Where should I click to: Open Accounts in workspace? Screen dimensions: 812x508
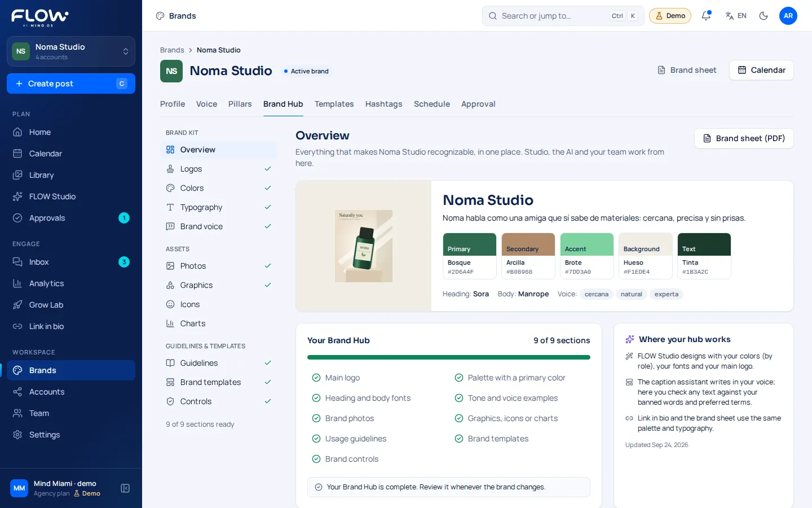point(71,392)
